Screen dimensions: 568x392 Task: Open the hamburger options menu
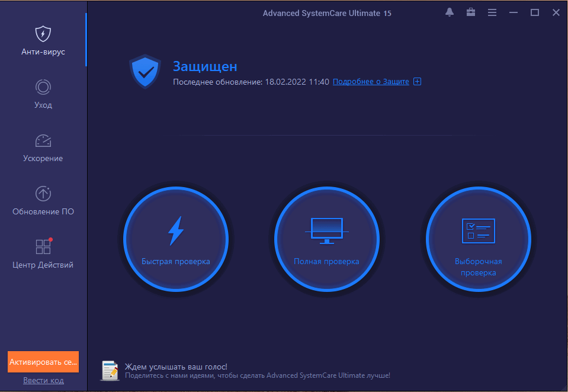coord(492,12)
